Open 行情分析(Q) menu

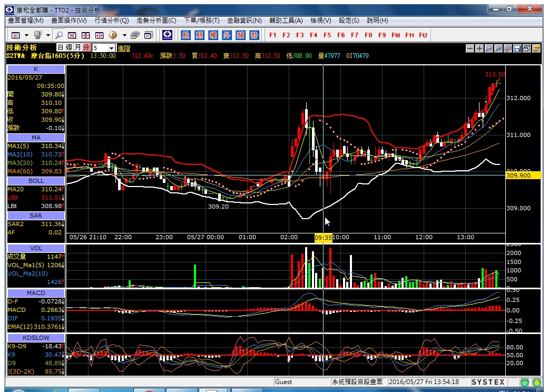click(112, 21)
